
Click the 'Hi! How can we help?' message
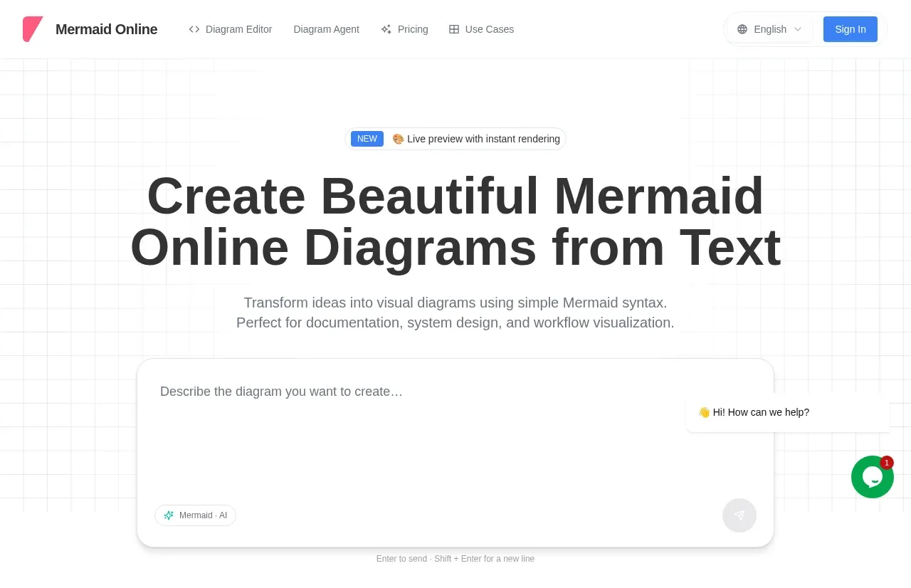pyautogui.click(x=788, y=412)
